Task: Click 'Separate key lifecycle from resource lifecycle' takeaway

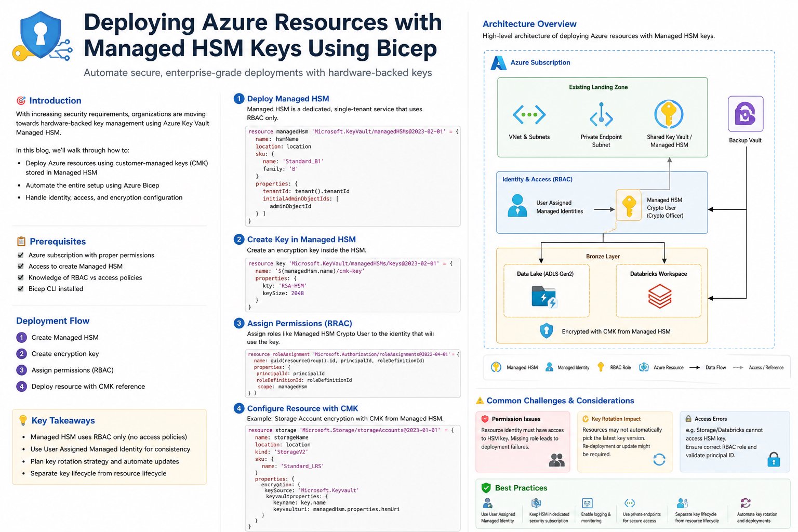Action: [x=98, y=473]
